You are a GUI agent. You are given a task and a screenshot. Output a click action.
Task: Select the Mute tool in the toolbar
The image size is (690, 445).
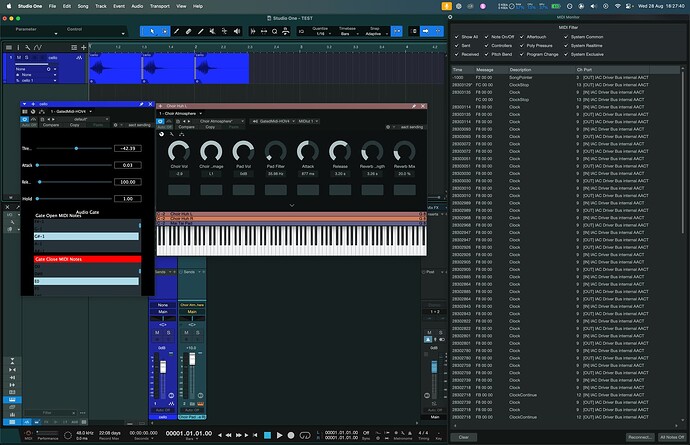[213, 31]
